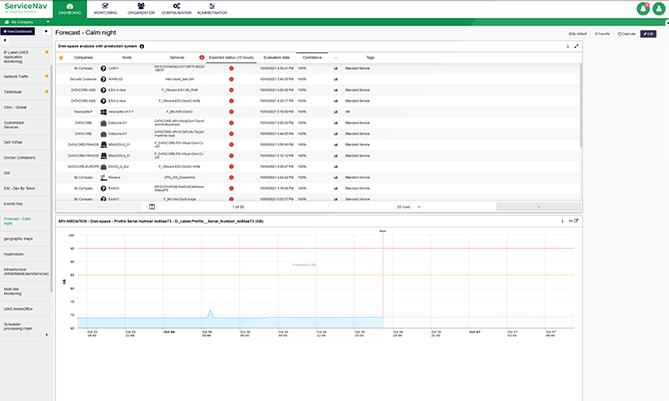Click the Dashboard gauge icon
Image resolution: width=669 pixels, height=401 pixels.
point(70,6)
